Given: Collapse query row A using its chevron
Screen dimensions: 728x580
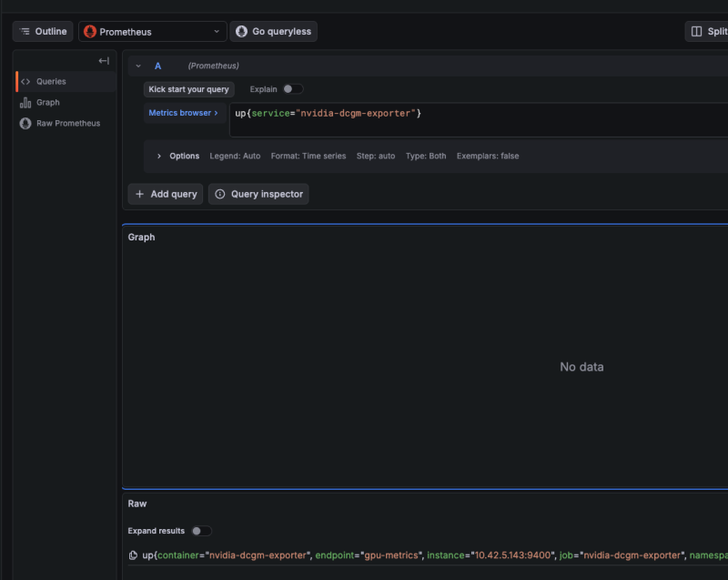Looking at the screenshot, I should tap(138, 66).
